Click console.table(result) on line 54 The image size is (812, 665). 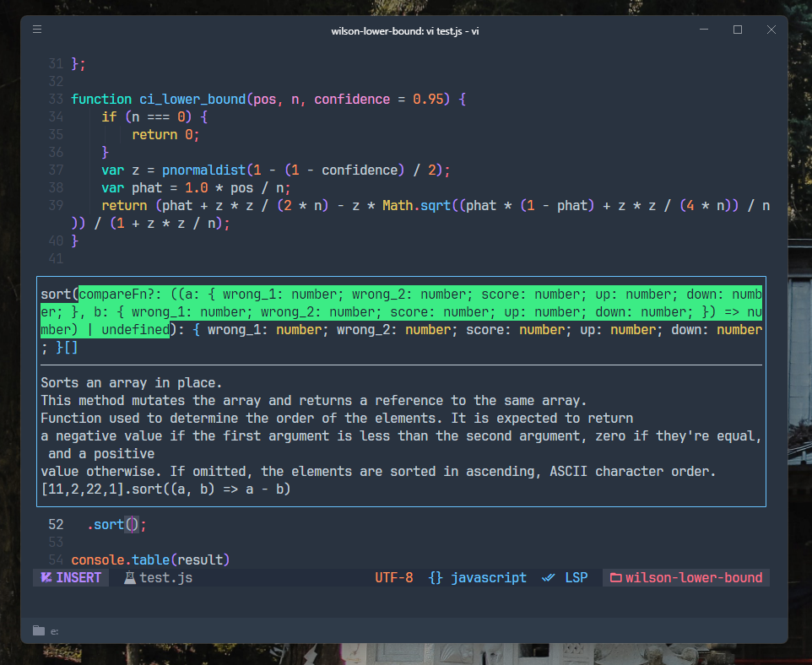point(150,560)
